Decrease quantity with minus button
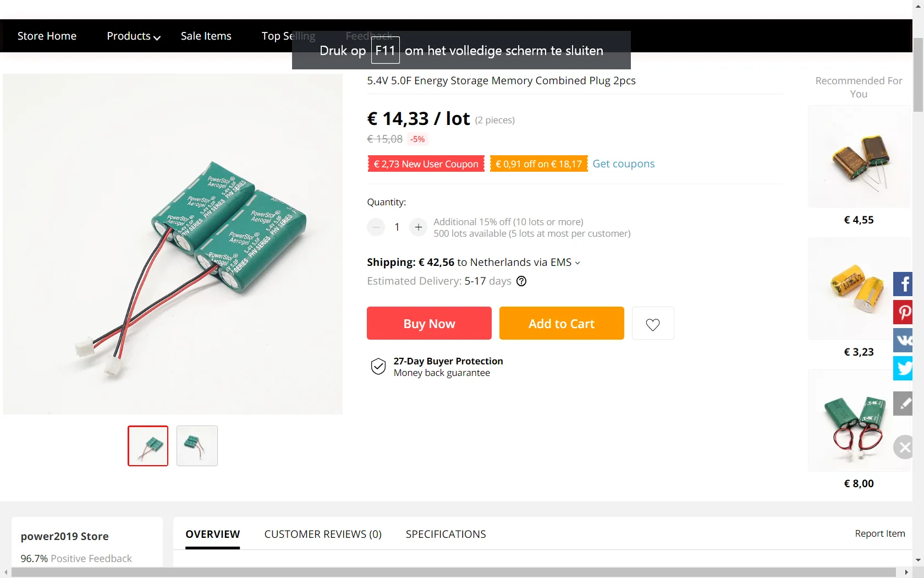 (x=376, y=227)
